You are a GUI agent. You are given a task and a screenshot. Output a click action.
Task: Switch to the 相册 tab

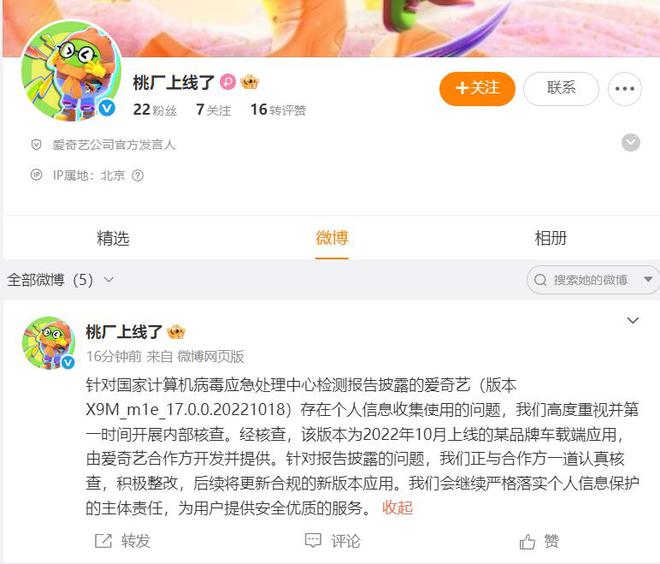551,238
